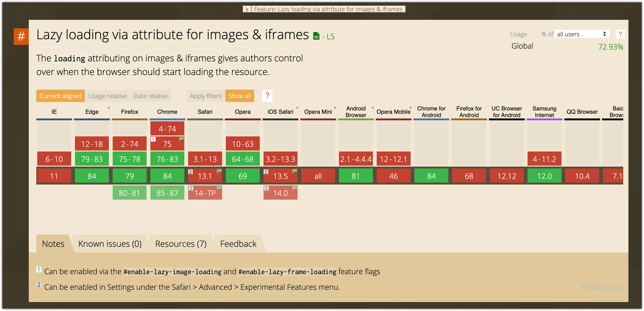Open the help question mark beside Show all
This screenshot has height=311, width=644.
tap(267, 96)
